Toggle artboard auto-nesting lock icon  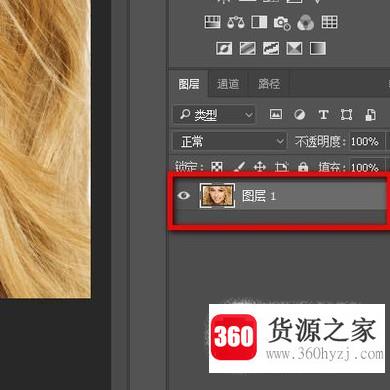282,167
